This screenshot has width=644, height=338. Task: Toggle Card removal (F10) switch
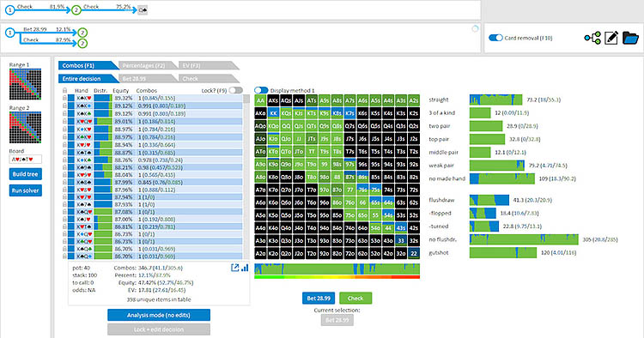point(495,38)
